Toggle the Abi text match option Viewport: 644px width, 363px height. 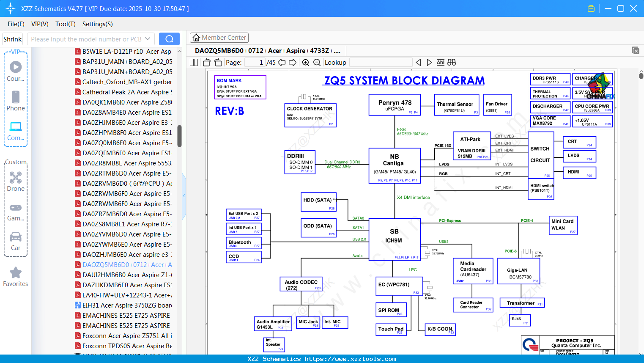pos(440,62)
